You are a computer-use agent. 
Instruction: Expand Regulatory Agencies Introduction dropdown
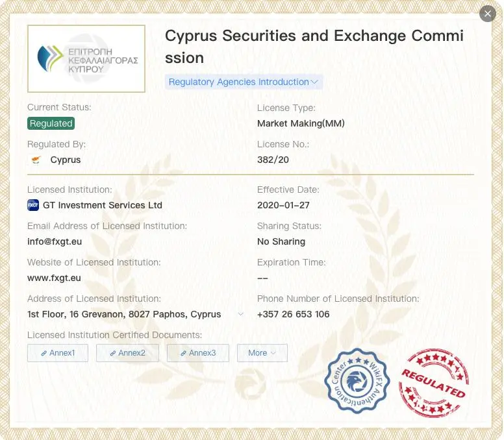(244, 82)
